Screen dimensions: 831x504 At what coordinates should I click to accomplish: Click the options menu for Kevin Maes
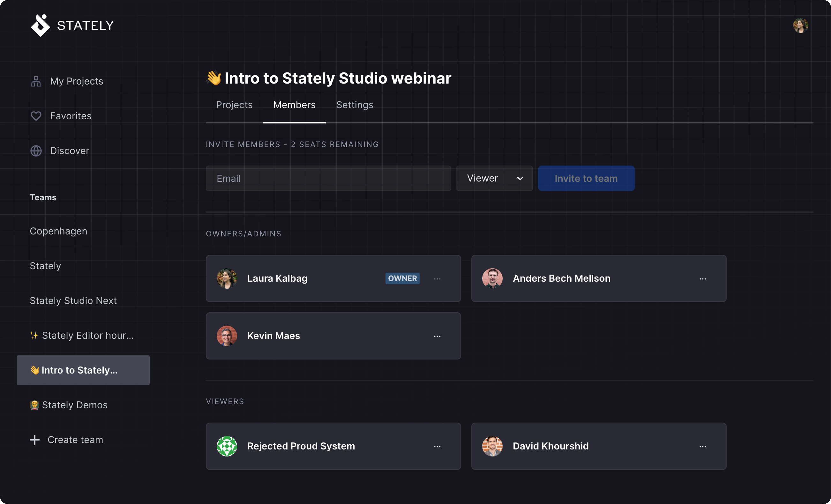pyautogui.click(x=438, y=336)
